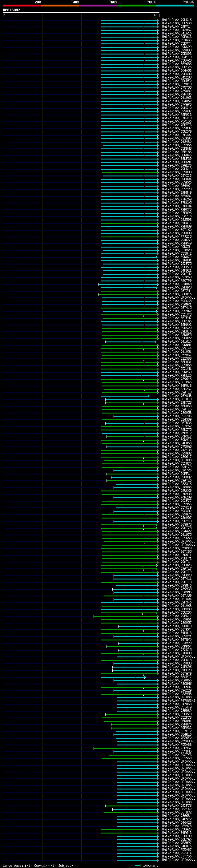Click the orange ~40% identity legend segment
Viewport: 197px width, 868px height.
click(60, 6)
